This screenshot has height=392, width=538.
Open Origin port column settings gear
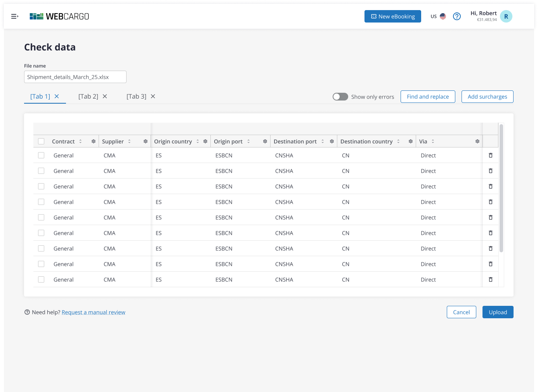click(x=265, y=141)
